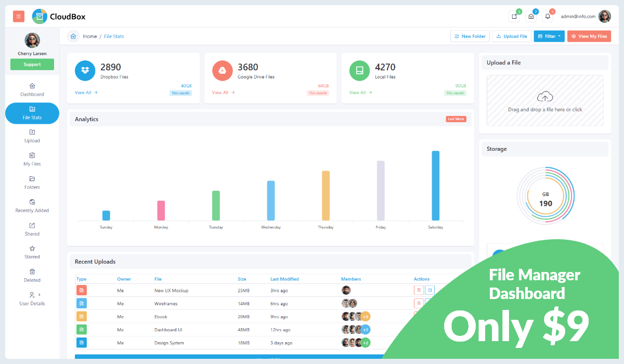Click the drag and drop upload area

click(545, 100)
